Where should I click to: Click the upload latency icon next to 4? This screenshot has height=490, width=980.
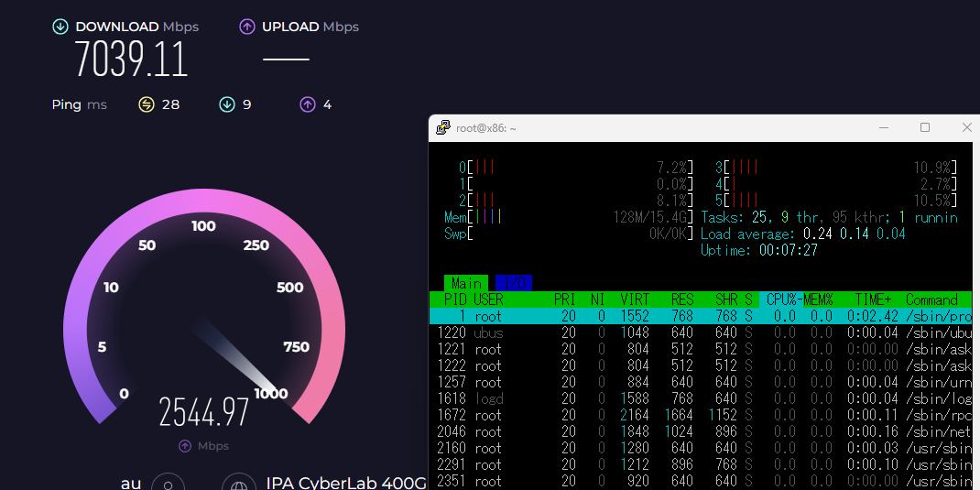[308, 104]
